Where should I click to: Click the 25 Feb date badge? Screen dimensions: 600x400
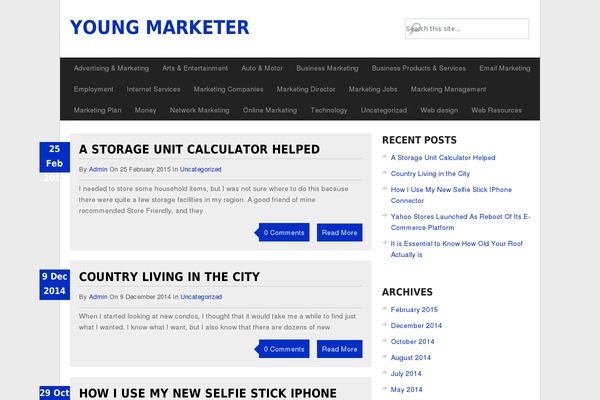tap(54, 157)
